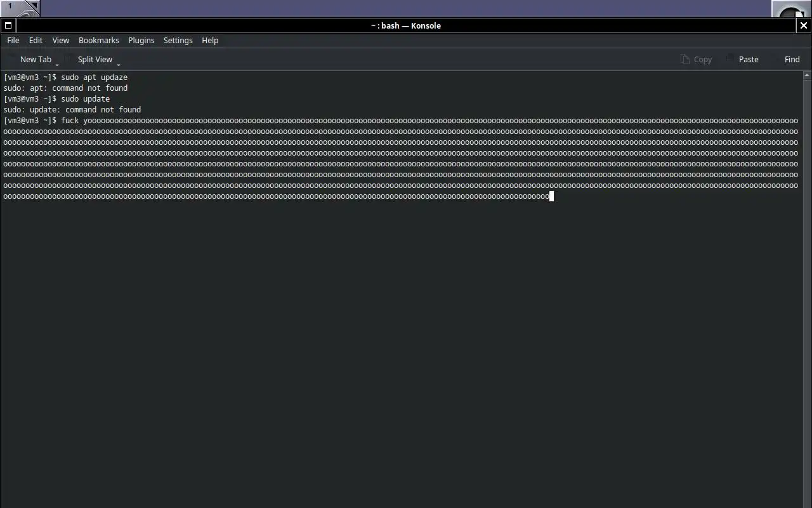Open the Plugins menu

141,40
